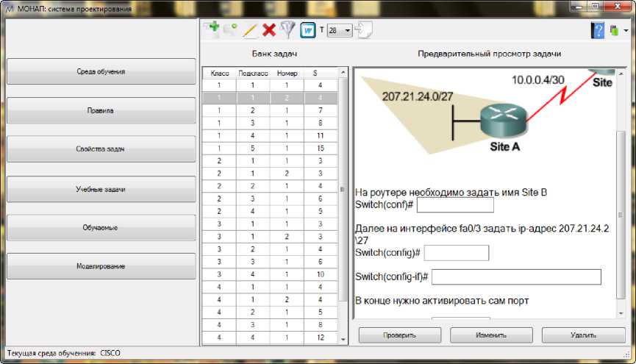Click the Switch(config-if)# input field
The height and width of the screenshot is (364, 636).
point(516,276)
